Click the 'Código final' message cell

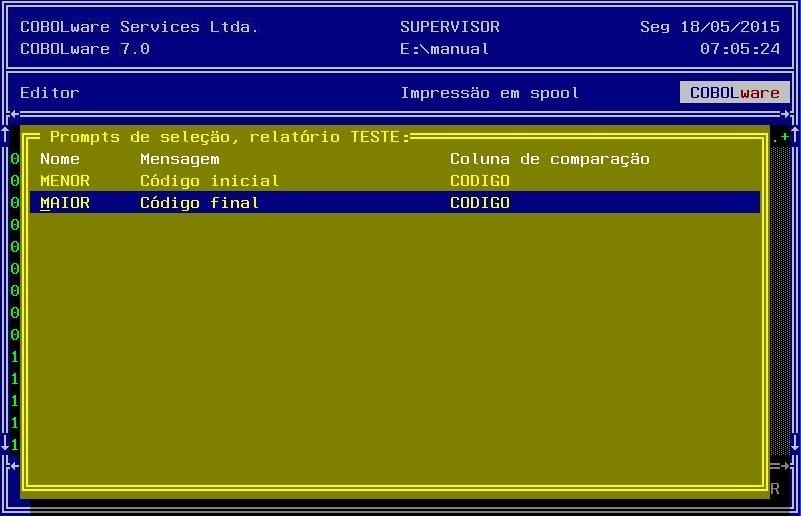(x=199, y=203)
